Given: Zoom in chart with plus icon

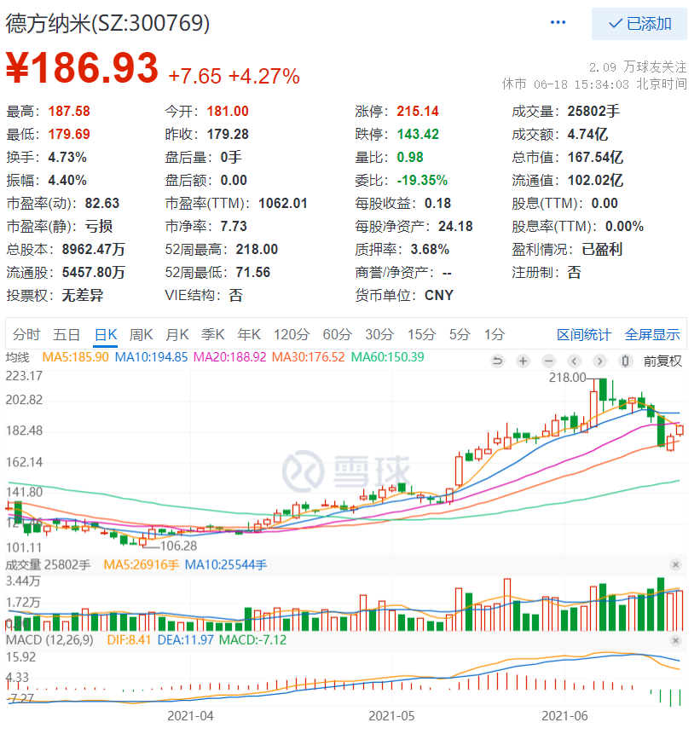Looking at the screenshot, I should 523,361.
